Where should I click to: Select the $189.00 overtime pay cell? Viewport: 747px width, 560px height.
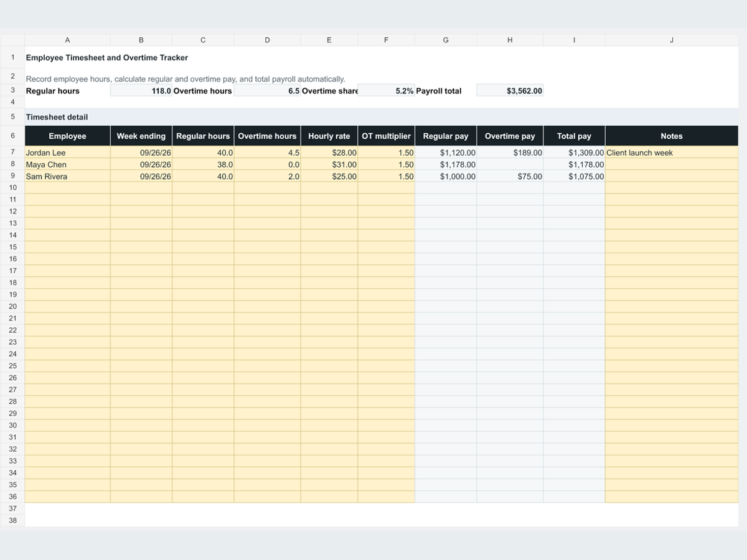[510, 152]
